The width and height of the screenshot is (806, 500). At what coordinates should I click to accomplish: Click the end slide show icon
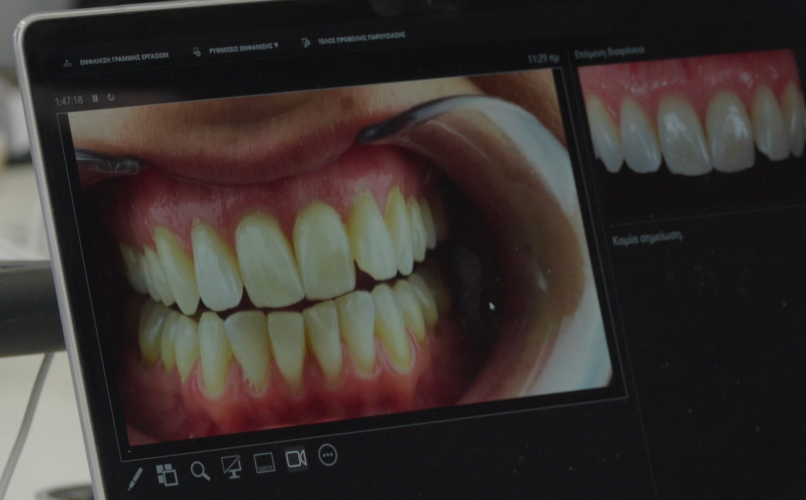[x=305, y=41]
